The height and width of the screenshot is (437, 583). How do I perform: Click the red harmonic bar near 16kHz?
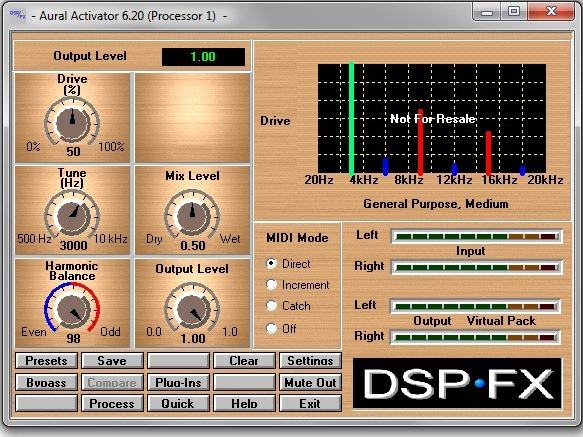pos(489,153)
